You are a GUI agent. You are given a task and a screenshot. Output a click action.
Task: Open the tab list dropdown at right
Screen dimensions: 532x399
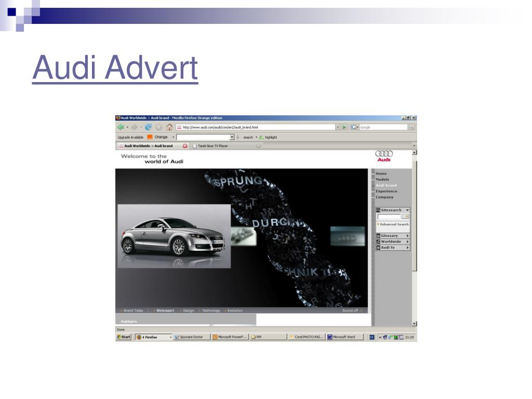pos(414,146)
